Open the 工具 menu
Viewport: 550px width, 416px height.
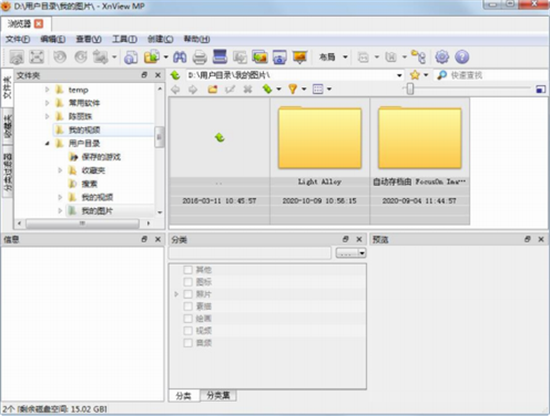point(124,39)
